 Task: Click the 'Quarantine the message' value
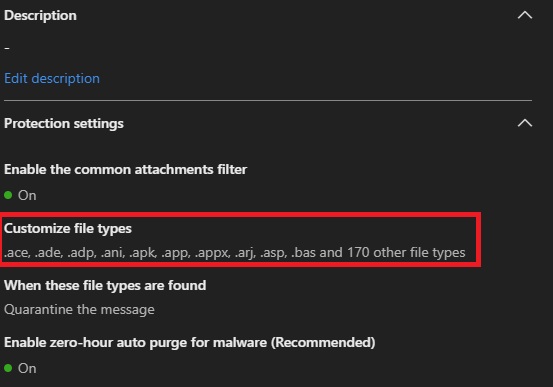79,309
